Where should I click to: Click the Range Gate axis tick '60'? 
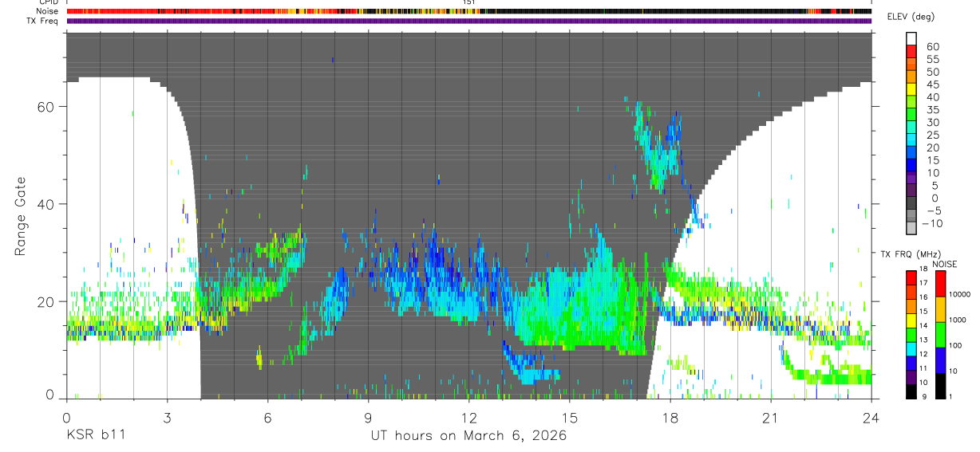tap(46, 106)
